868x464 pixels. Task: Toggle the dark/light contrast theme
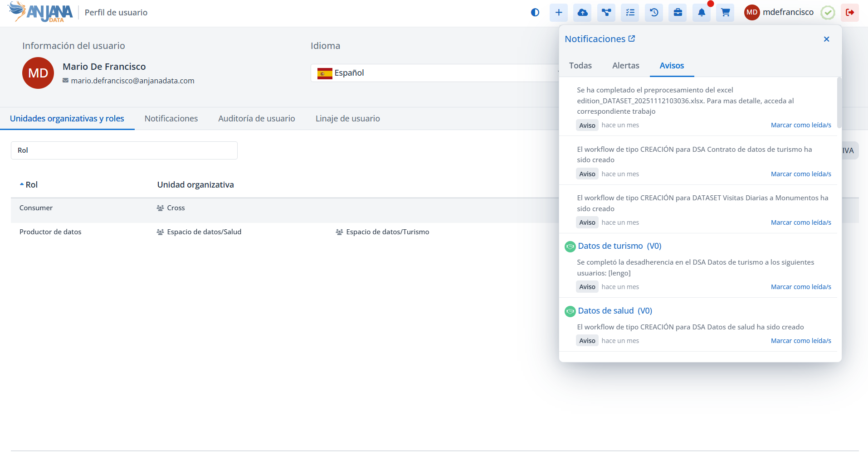point(535,13)
